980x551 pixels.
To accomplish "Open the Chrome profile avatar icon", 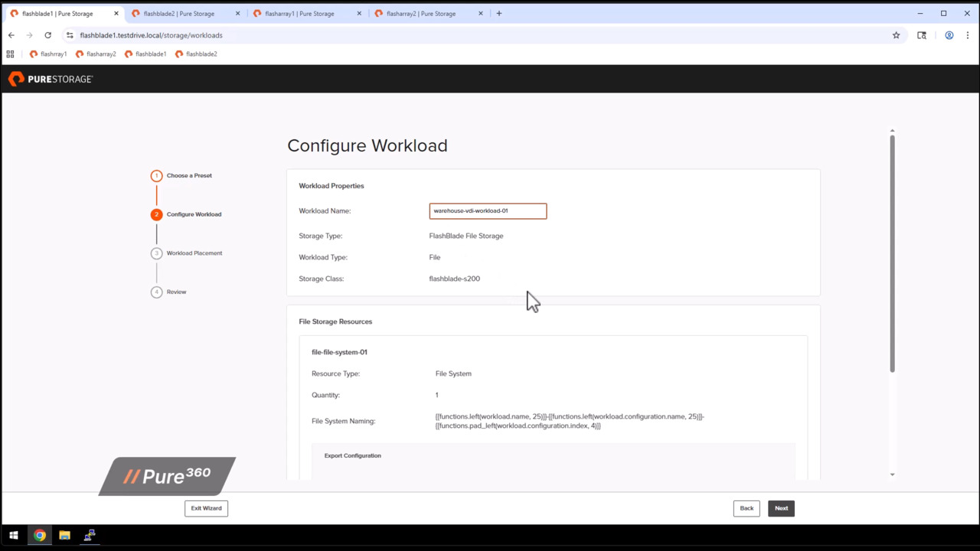I will 949,35.
